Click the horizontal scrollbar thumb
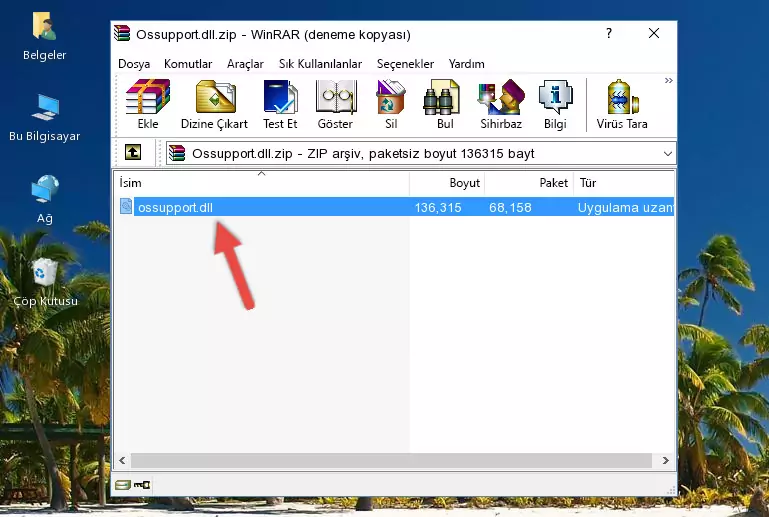This screenshot has width=769, height=517. 391,460
